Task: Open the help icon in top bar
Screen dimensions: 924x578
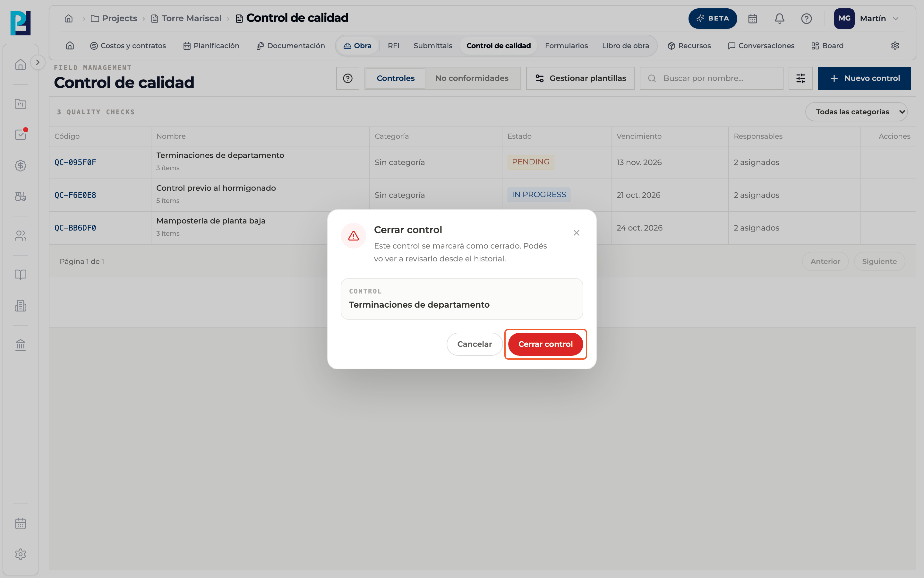Action: 806,18
